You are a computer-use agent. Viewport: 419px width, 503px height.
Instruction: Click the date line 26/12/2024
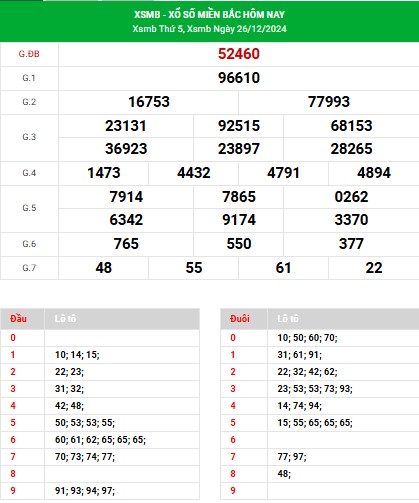(x=209, y=29)
